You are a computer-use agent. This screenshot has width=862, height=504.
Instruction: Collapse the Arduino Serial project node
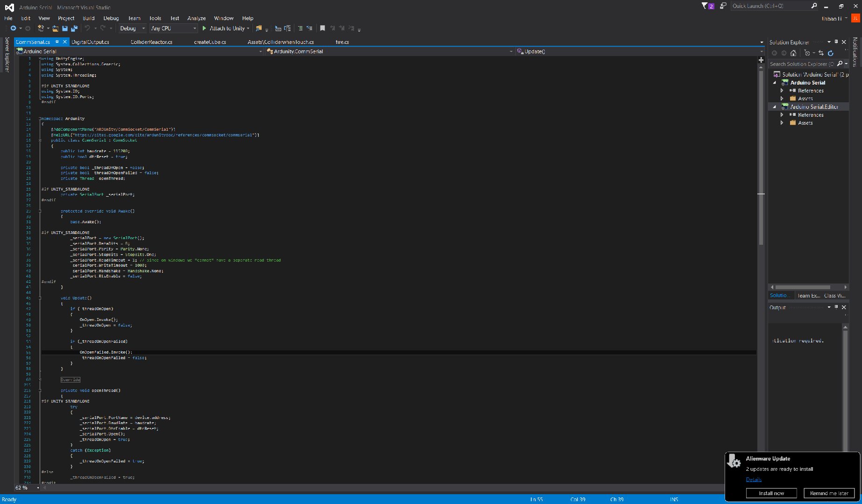(775, 83)
